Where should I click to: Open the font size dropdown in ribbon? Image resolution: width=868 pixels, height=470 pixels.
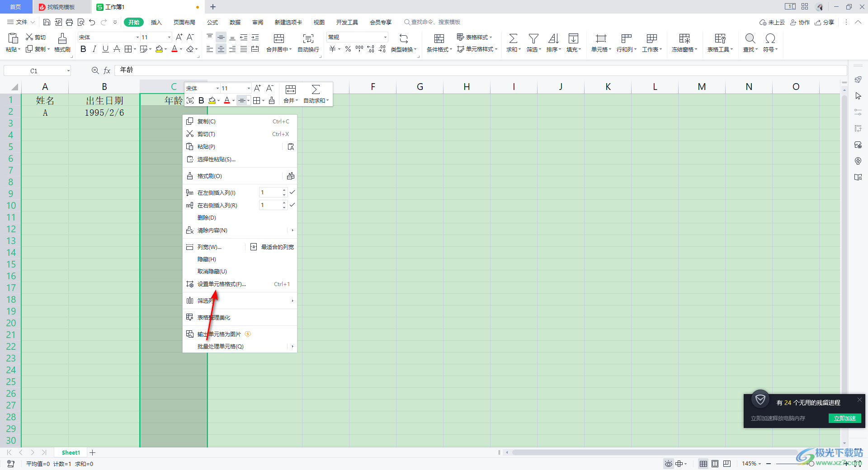click(169, 37)
